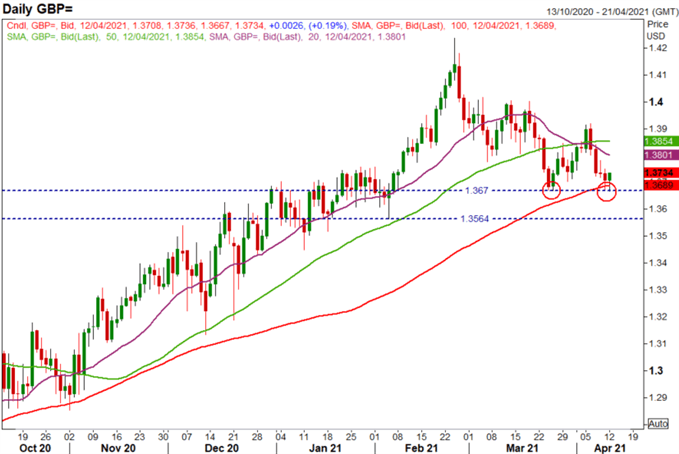Click the 1.3734 last price tag
Image resolution: width=679 pixels, height=454 pixels.
pyautogui.click(x=660, y=173)
